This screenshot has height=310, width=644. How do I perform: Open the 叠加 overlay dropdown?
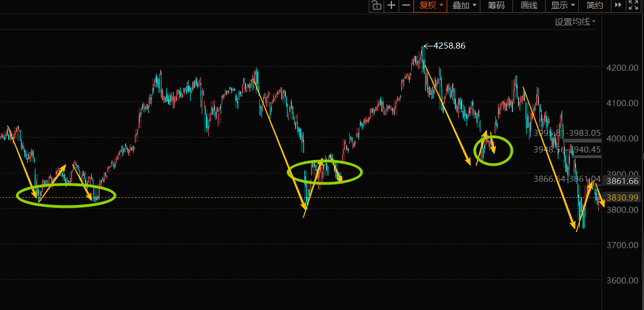point(464,6)
